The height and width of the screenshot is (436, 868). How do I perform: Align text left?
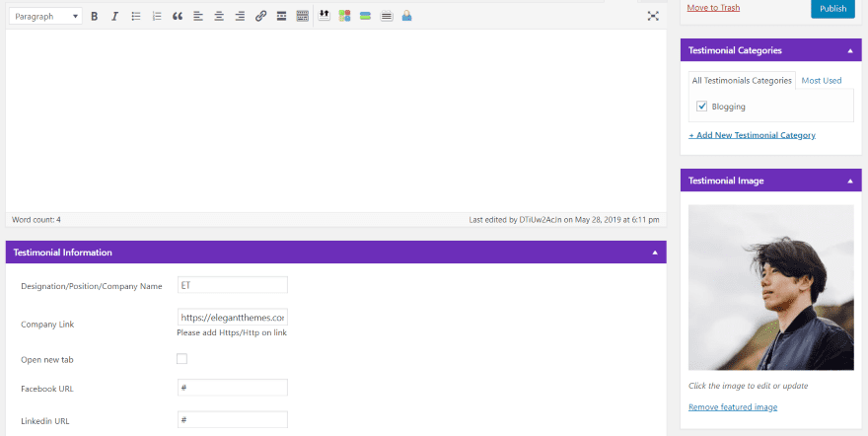click(x=198, y=17)
